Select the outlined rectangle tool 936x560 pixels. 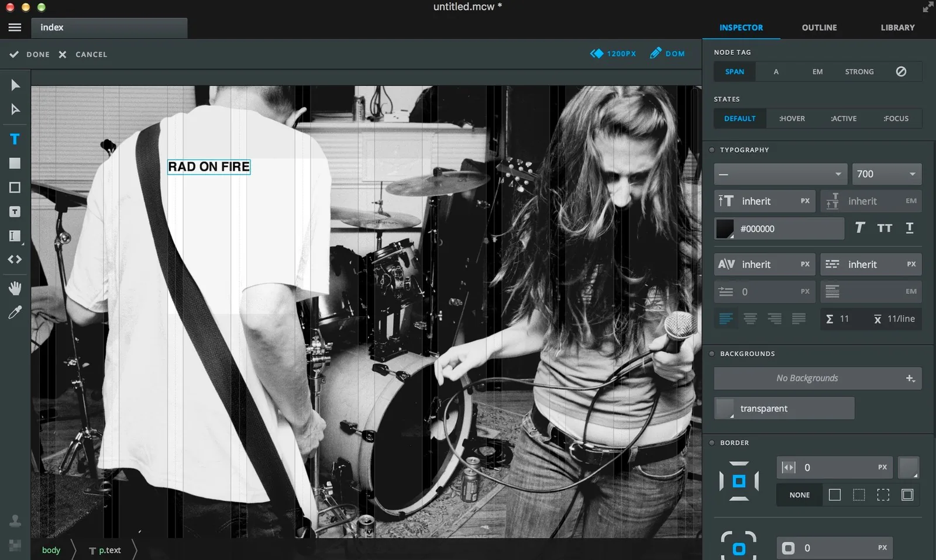click(15, 188)
